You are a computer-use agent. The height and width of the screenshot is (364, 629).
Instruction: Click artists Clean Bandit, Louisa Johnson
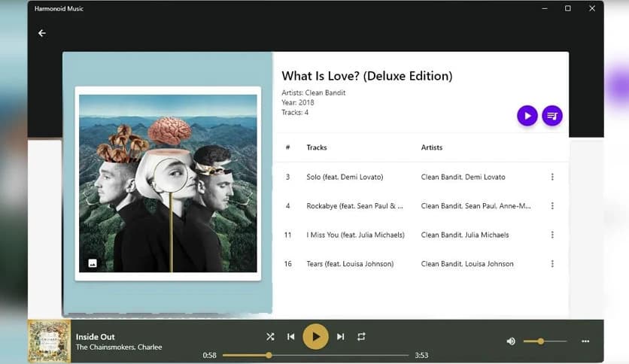point(467,263)
